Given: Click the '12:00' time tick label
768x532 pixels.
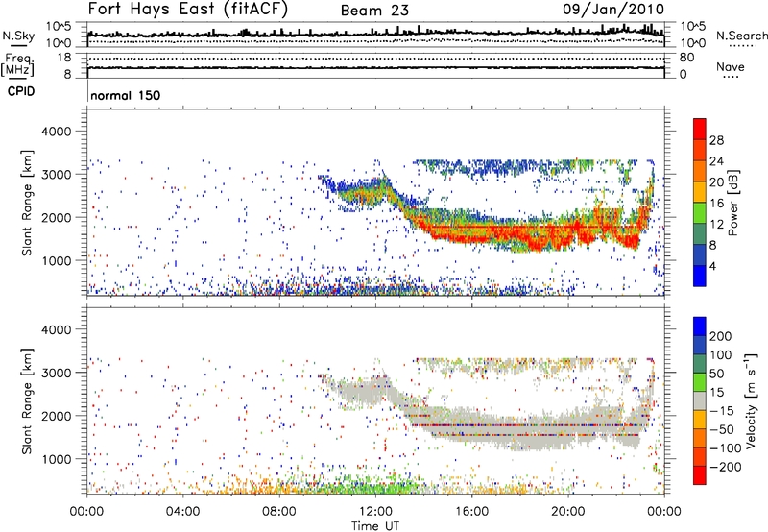Looking at the screenshot, I should [375, 512].
